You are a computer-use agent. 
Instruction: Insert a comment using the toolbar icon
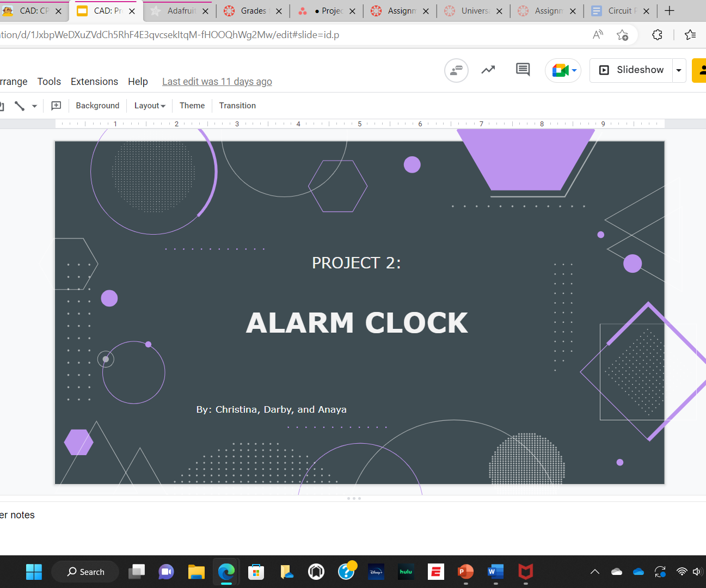pyautogui.click(x=56, y=105)
